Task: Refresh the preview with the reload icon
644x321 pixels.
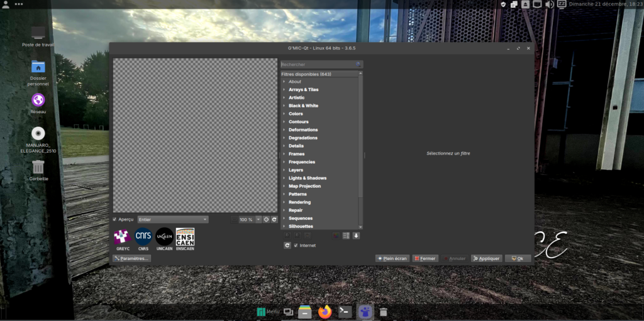Action: [x=274, y=219]
